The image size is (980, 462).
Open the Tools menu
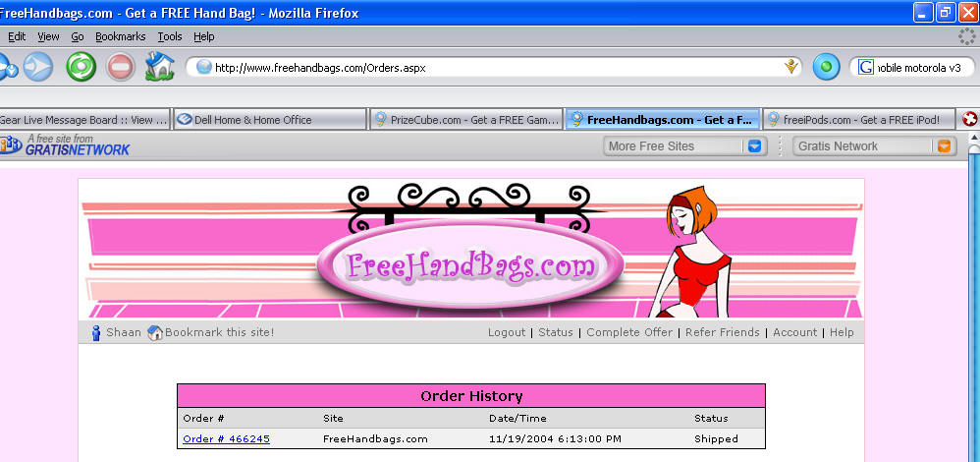point(169,37)
